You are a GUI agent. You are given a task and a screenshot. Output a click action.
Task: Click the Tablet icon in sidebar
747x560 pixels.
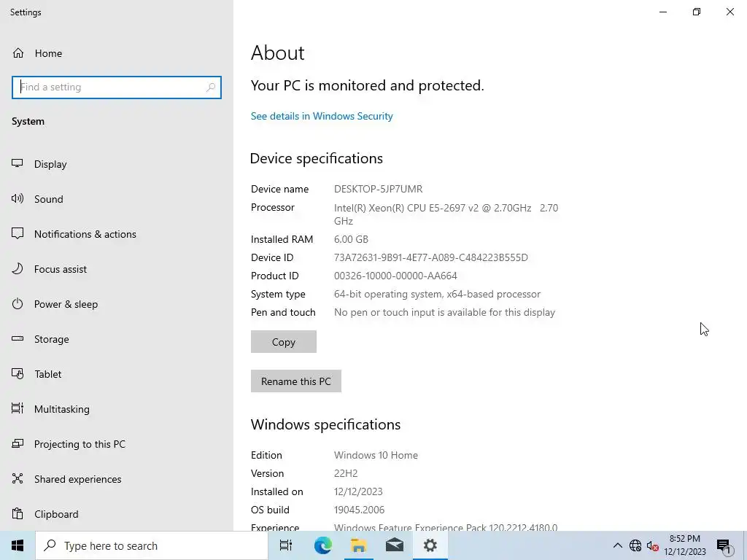pos(18,374)
